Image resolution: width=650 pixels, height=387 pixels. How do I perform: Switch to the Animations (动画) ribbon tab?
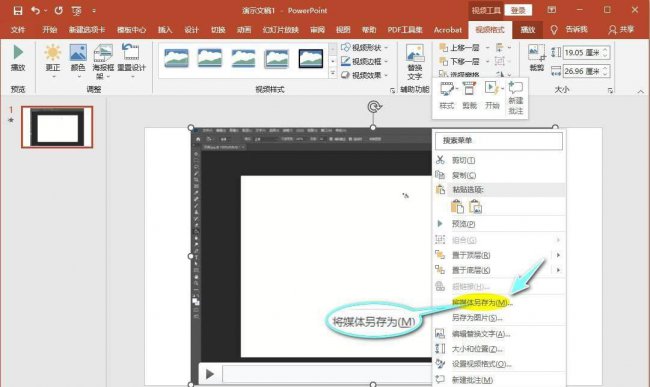[244, 30]
